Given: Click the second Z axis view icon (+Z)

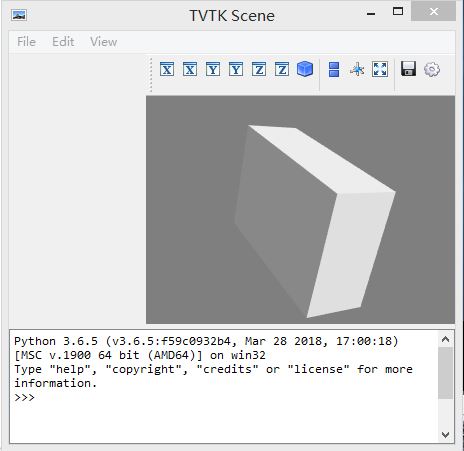Looking at the screenshot, I should pos(282,69).
